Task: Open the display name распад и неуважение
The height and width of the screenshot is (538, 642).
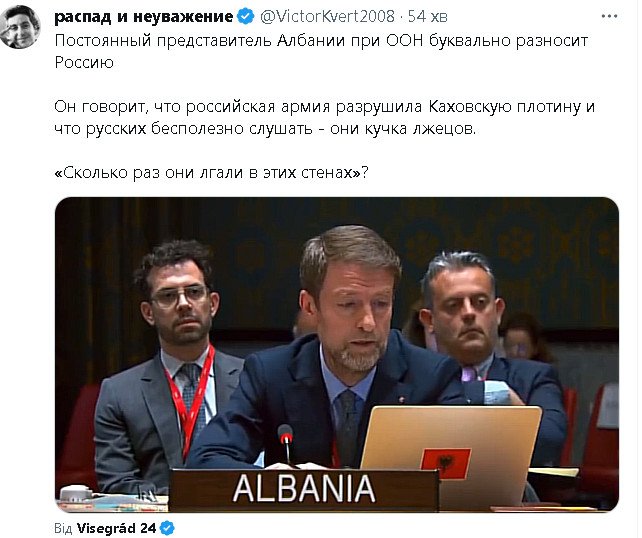Action: 144,17
